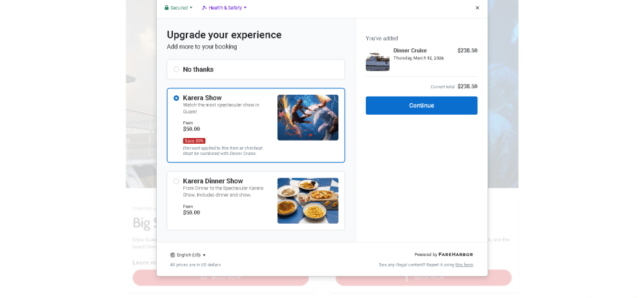The image size is (644, 298).
Task: Open the Karera Show performance photo
Action: [308, 117]
